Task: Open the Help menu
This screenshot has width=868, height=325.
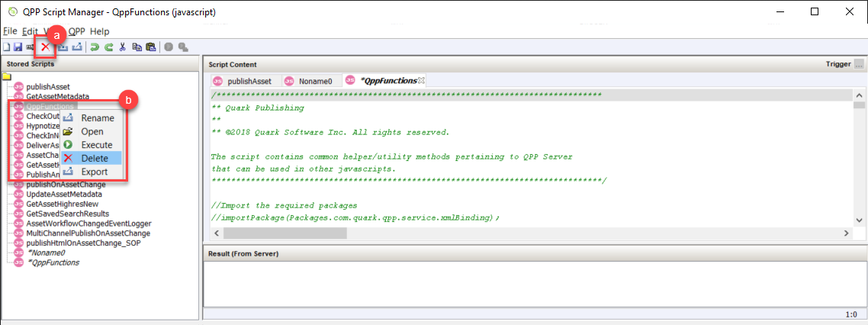Action: 100,31
